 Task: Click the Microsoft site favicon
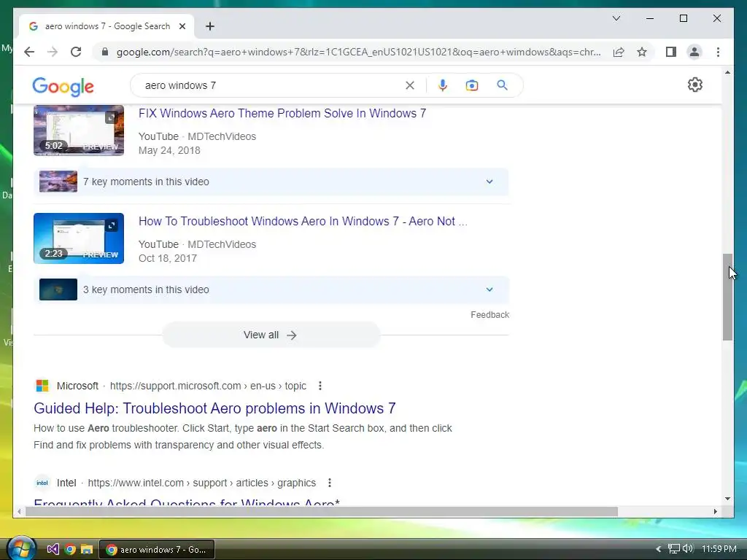(42, 386)
